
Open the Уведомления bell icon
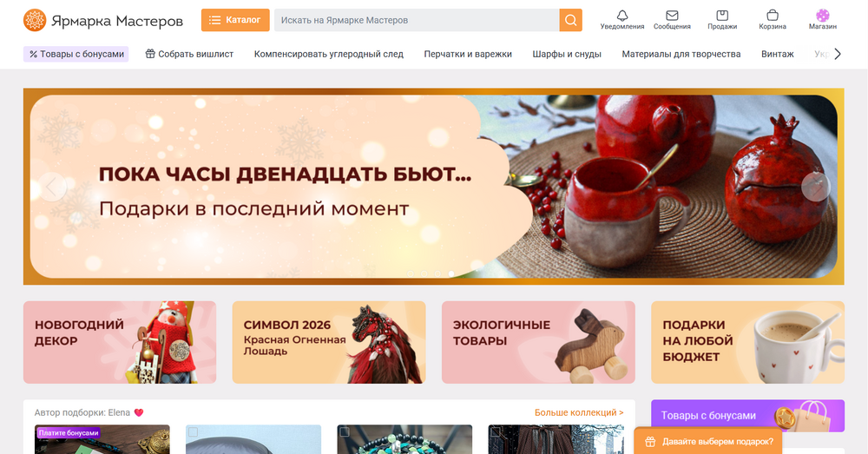point(622,16)
